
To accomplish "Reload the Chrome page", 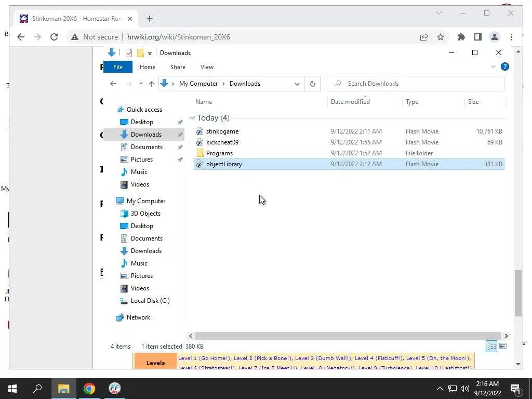I will coord(54,37).
